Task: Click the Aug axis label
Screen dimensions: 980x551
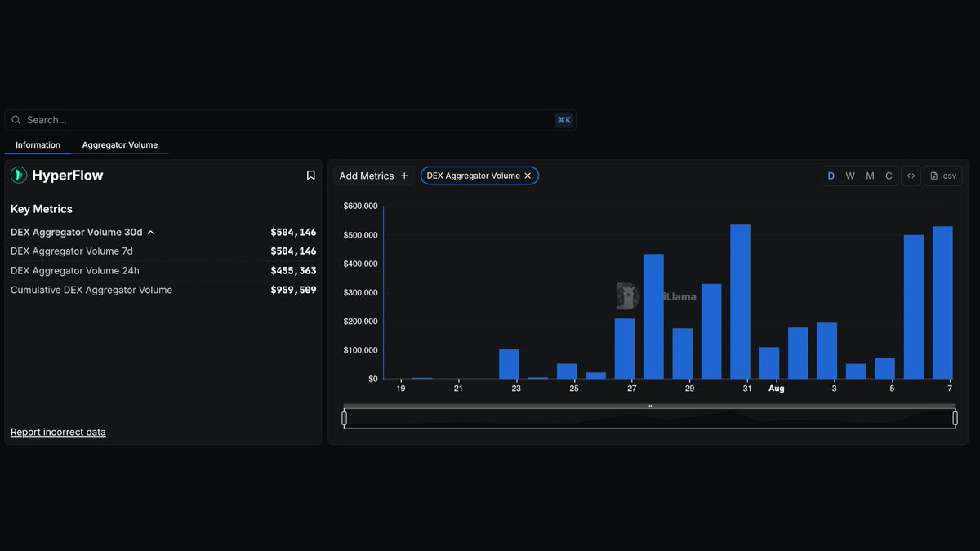Action: (x=776, y=389)
